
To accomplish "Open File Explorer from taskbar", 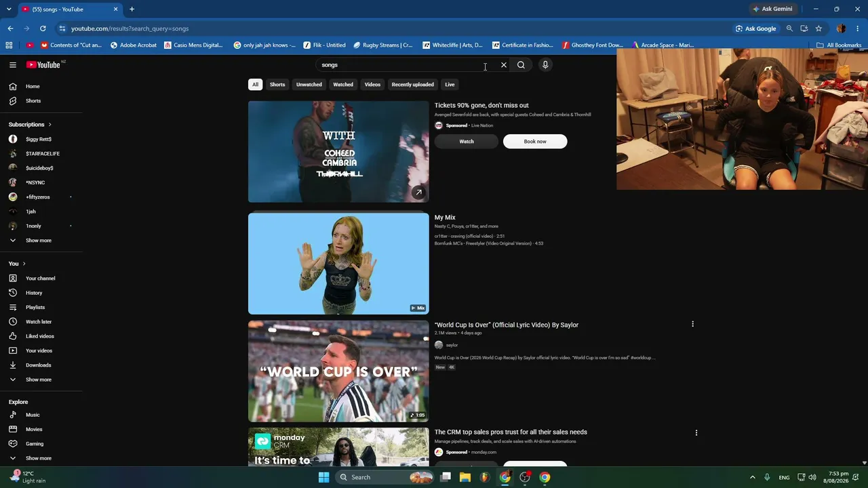I will (465, 477).
